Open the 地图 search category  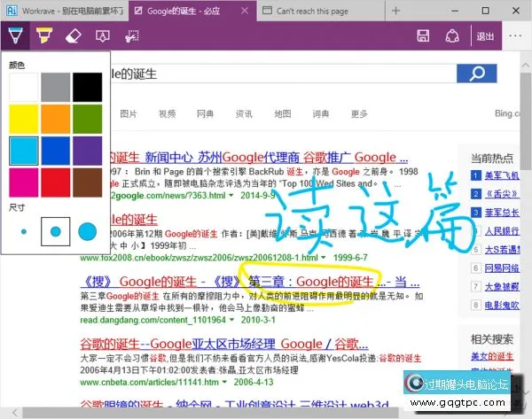282,114
